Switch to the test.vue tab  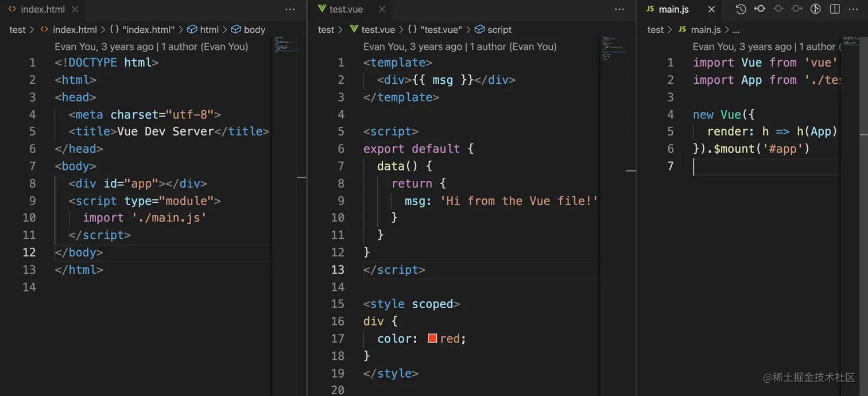tap(346, 9)
